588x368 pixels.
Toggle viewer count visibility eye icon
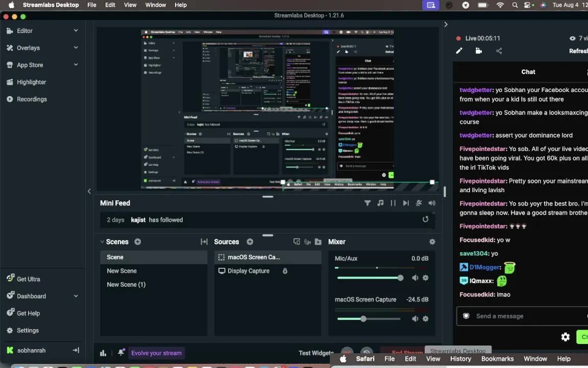(x=572, y=38)
